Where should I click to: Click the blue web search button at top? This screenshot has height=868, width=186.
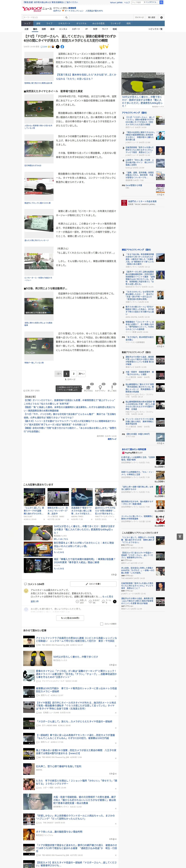(161, 2)
